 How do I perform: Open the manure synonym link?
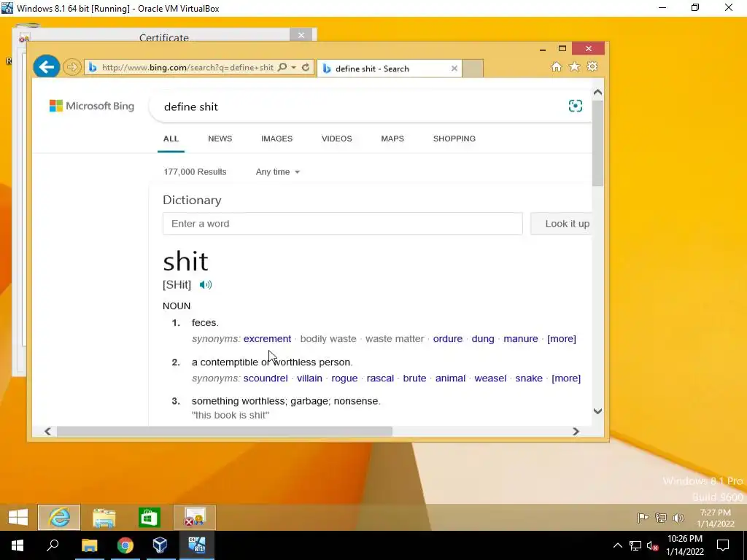[521, 338]
